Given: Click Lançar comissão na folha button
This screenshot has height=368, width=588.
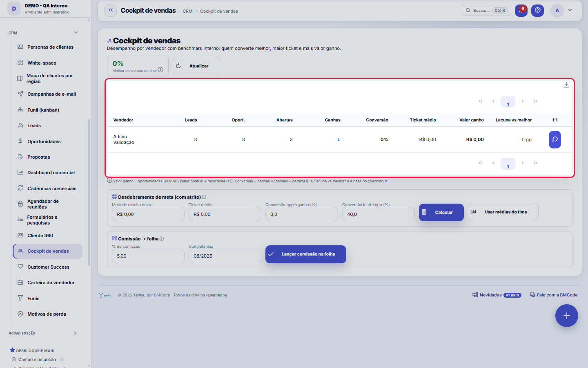Looking at the screenshot, I should tap(306, 254).
